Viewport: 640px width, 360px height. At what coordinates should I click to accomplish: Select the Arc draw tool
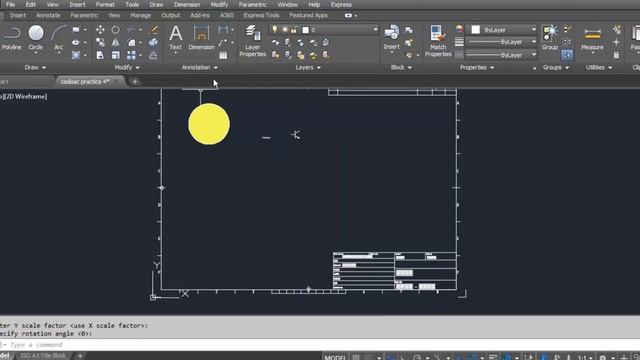[x=59, y=38]
